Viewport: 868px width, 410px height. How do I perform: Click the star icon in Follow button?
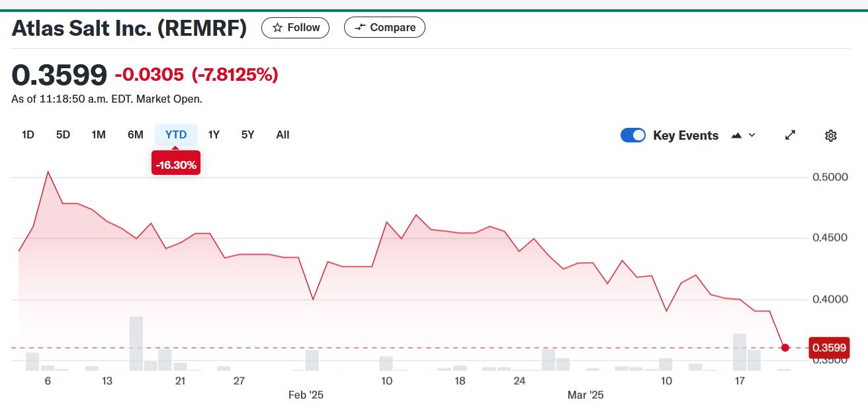[x=278, y=28]
